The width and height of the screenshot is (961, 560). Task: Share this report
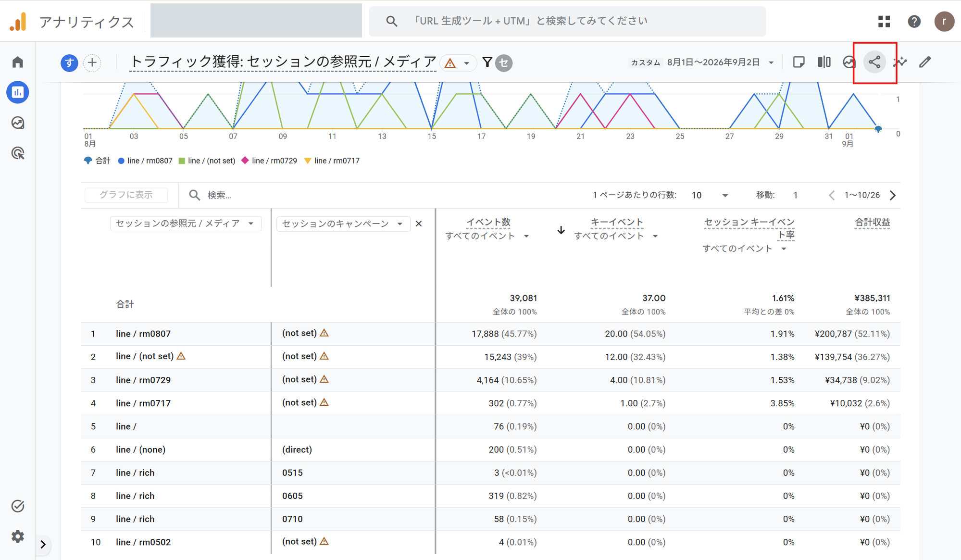click(874, 62)
